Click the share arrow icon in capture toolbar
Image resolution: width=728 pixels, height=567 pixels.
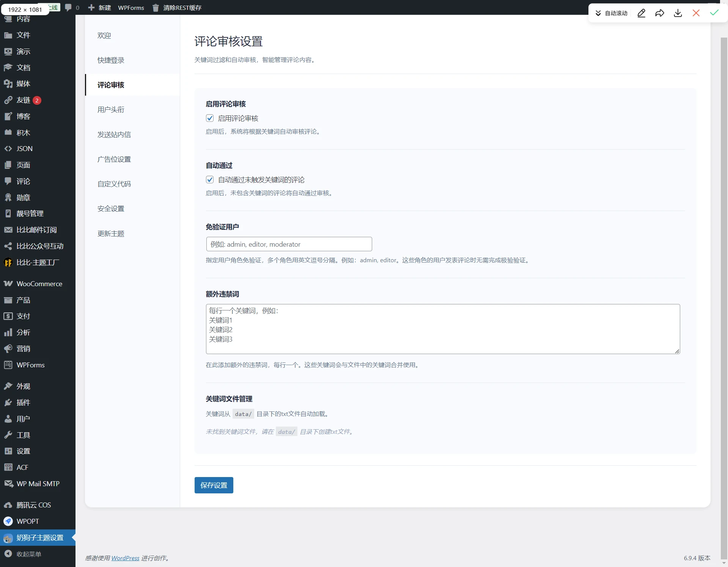click(x=660, y=13)
